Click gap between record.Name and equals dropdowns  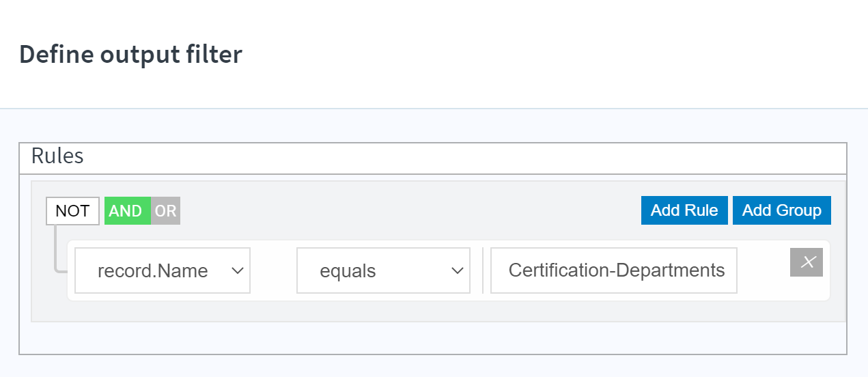[x=273, y=270]
